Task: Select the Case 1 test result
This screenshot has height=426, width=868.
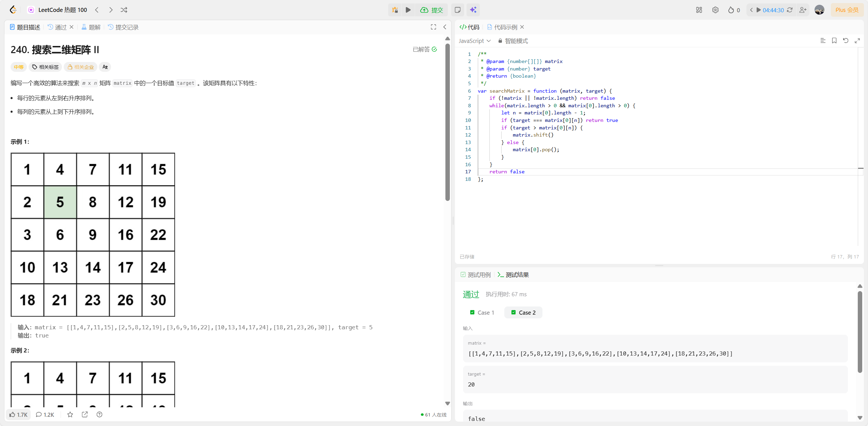Action: pyautogui.click(x=482, y=312)
